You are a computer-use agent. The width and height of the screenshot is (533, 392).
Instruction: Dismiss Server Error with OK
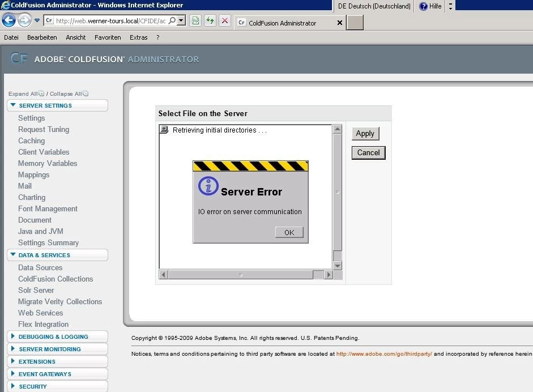289,232
